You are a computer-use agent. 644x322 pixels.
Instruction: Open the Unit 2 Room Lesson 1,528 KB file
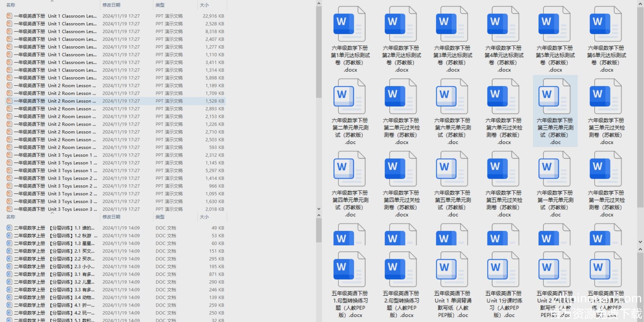pos(55,101)
